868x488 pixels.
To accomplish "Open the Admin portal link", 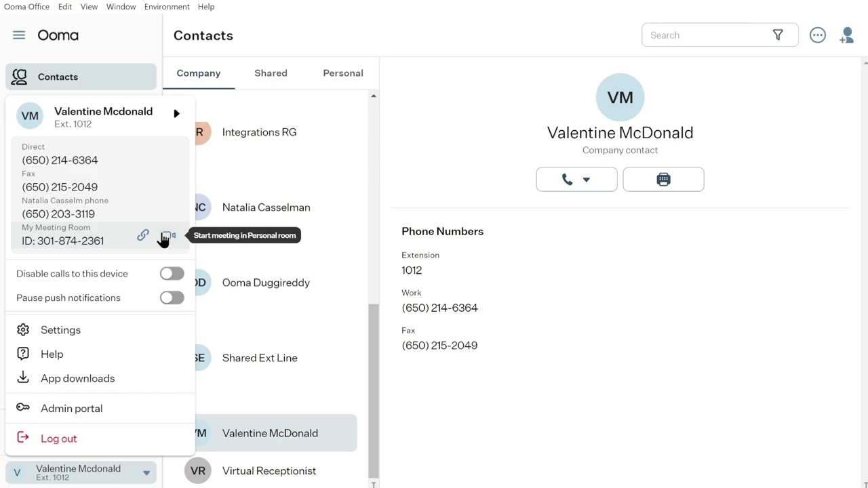I will [71, 408].
